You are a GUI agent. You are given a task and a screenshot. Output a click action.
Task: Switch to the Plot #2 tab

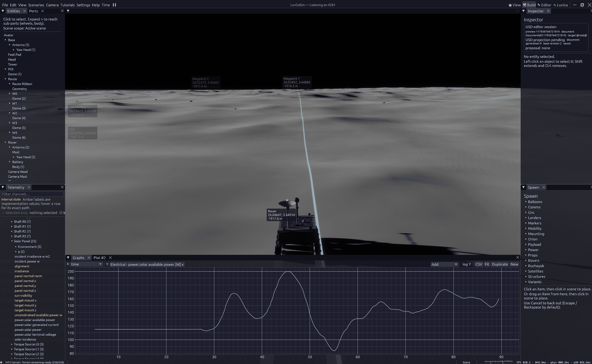pyautogui.click(x=99, y=257)
